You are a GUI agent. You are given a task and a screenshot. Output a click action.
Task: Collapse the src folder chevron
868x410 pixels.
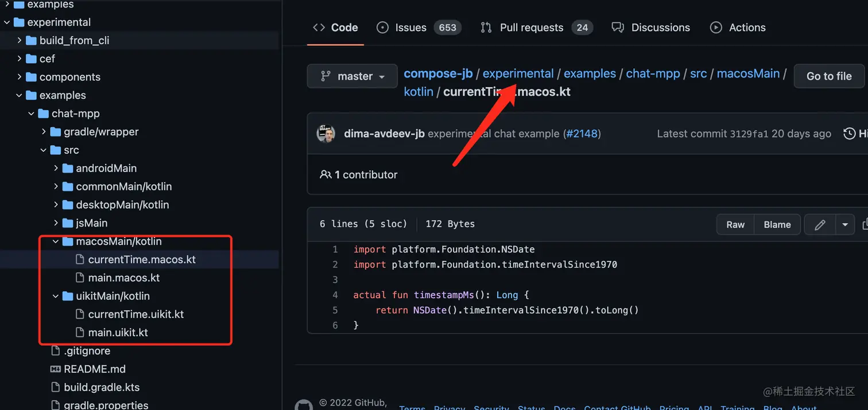pyautogui.click(x=44, y=150)
